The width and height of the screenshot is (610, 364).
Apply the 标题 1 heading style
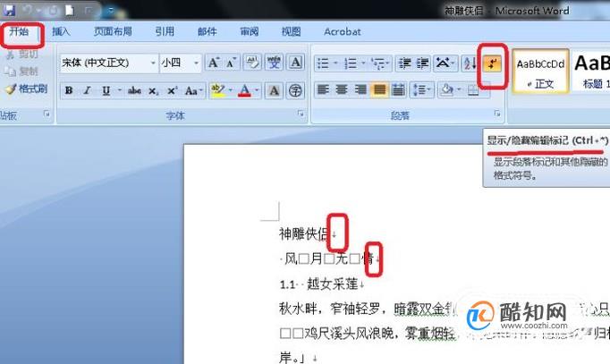click(x=591, y=72)
